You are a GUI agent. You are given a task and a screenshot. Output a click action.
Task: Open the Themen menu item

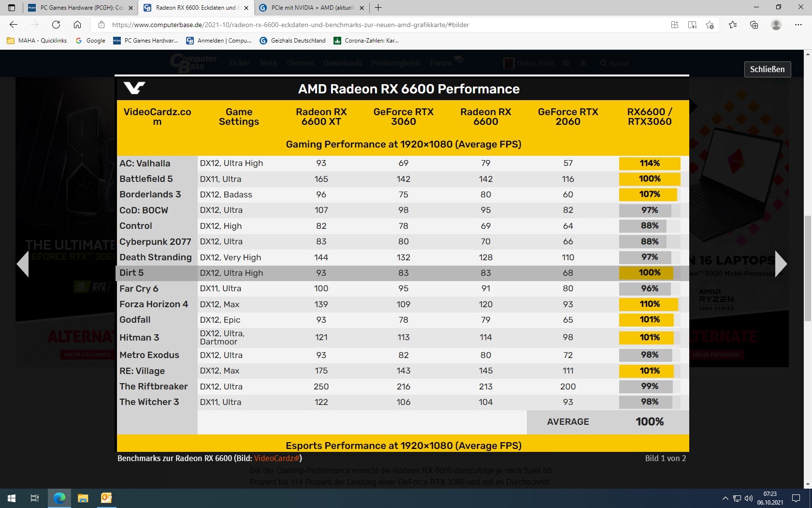[300, 63]
